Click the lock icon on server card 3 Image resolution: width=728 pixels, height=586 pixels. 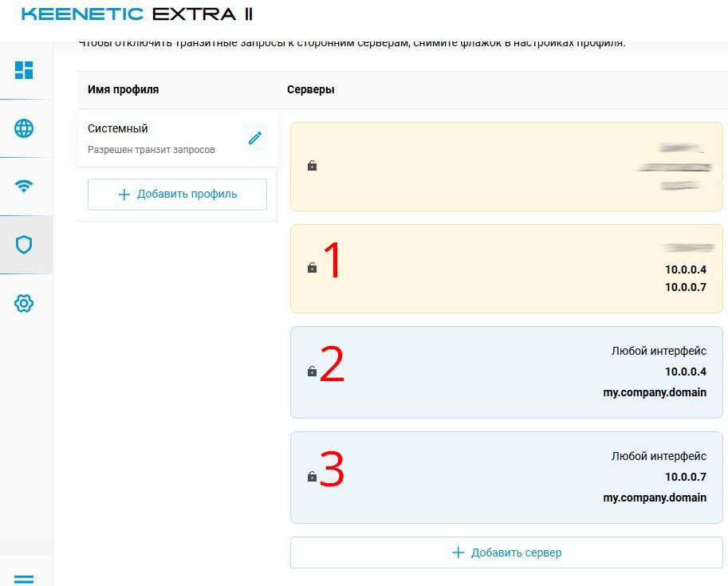[x=312, y=477]
